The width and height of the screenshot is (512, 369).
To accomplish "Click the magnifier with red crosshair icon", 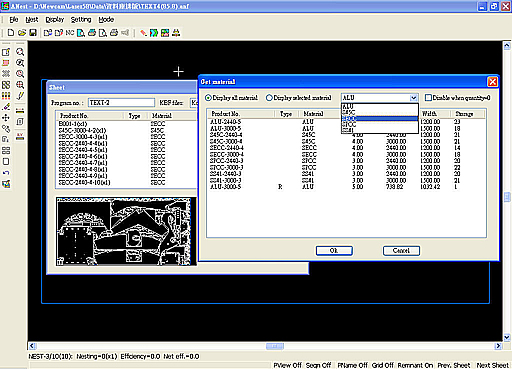I will pyautogui.click(x=20, y=85).
